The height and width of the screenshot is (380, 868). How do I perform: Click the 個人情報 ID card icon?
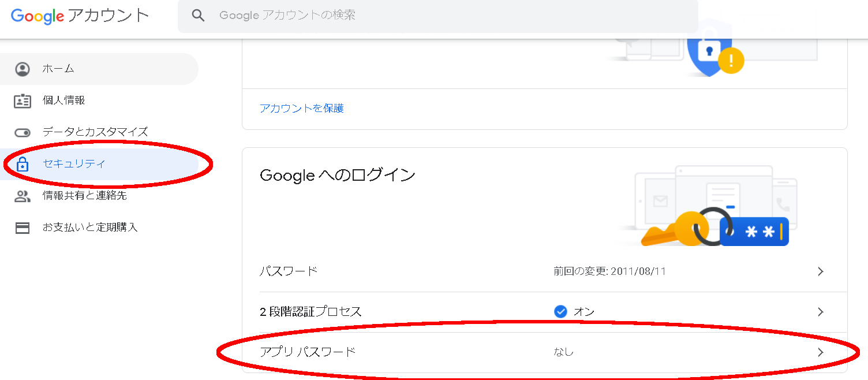pos(23,101)
